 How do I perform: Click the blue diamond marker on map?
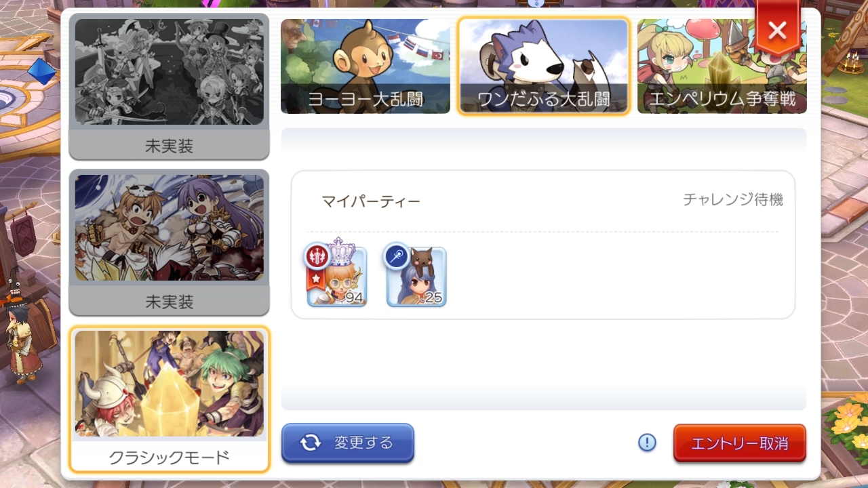[x=41, y=72]
